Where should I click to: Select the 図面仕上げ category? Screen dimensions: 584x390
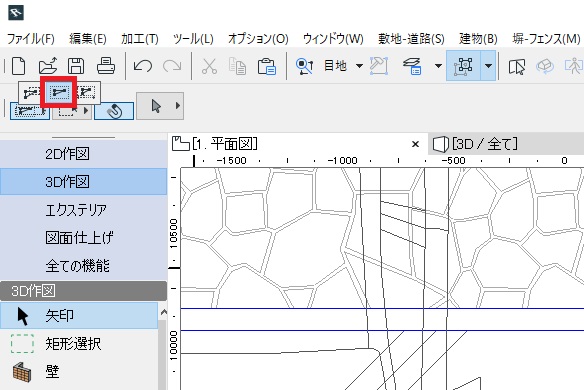(83, 238)
